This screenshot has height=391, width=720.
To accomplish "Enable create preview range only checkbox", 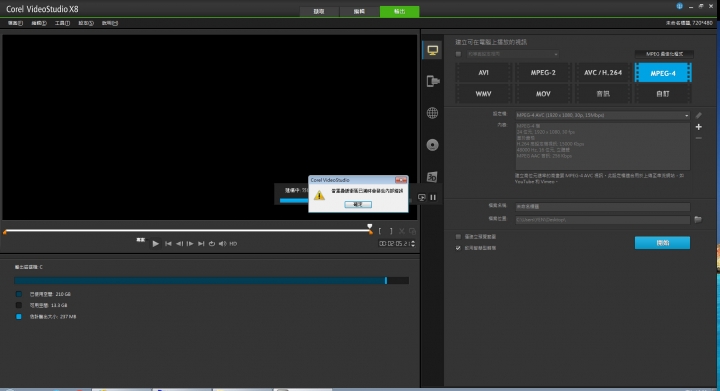I will tap(458, 237).
